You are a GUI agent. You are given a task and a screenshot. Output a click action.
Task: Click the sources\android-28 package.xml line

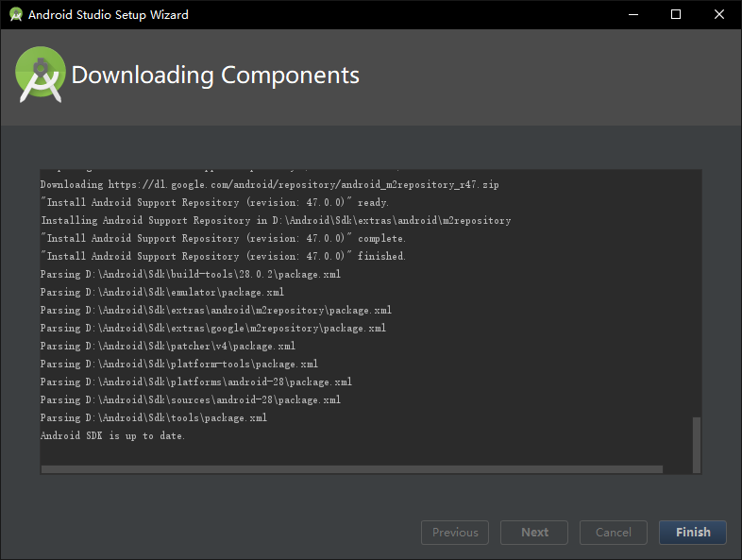click(191, 399)
